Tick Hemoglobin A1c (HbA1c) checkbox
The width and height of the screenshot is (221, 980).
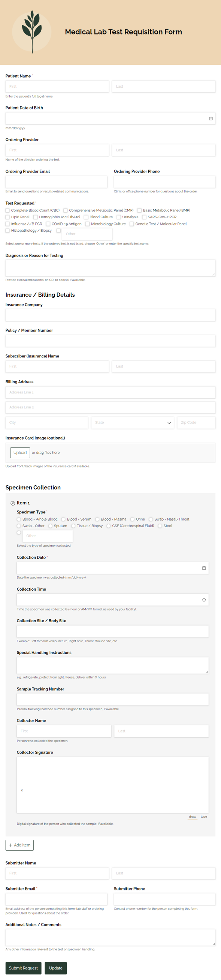pos(35,217)
